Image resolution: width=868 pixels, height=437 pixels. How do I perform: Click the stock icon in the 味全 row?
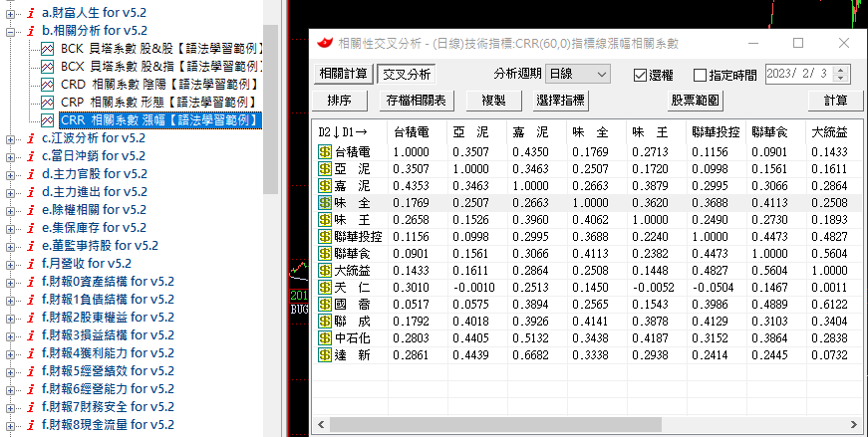325,202
